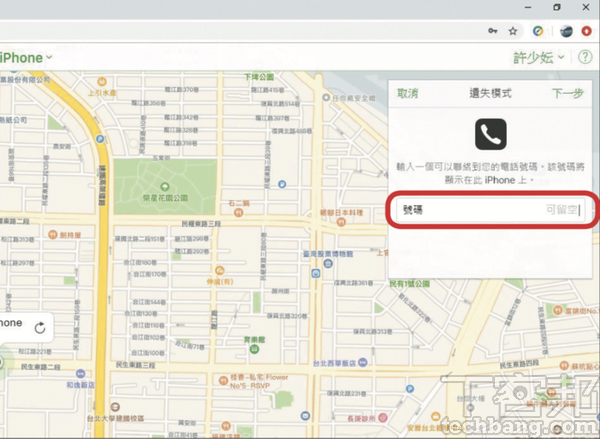Click the 富錦街No.1 restaurant marker icon
The height and width of the screenshot is (439, 600).
pos(558,310)
